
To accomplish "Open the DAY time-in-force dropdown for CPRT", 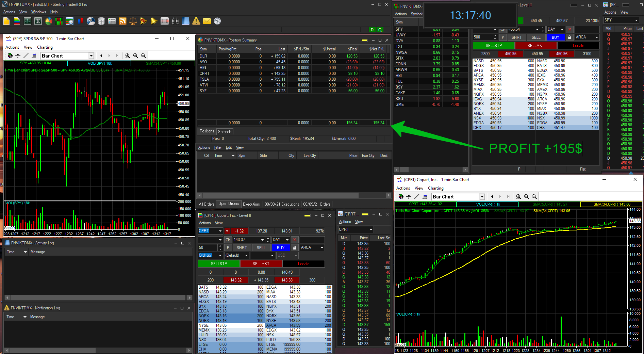I will click(287, 240).
